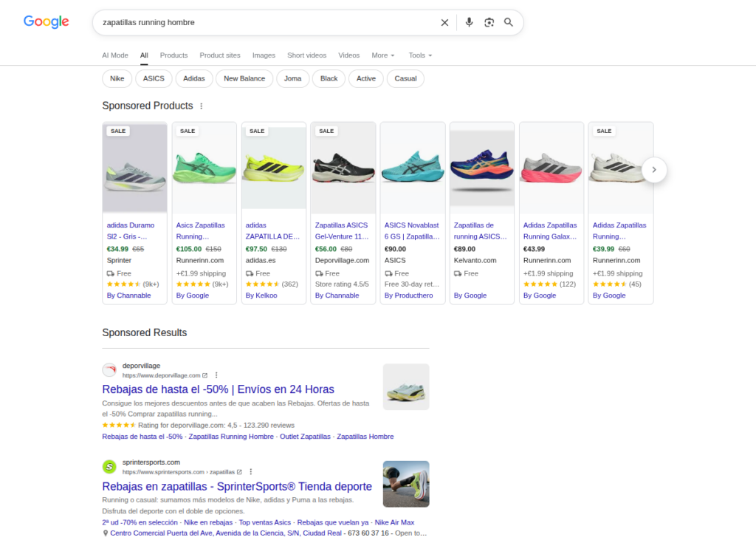This screenshot has width=756, height=543.
Task: Open black ASICS Gel-Venture 11 shoe image
Action: (343, 168)
